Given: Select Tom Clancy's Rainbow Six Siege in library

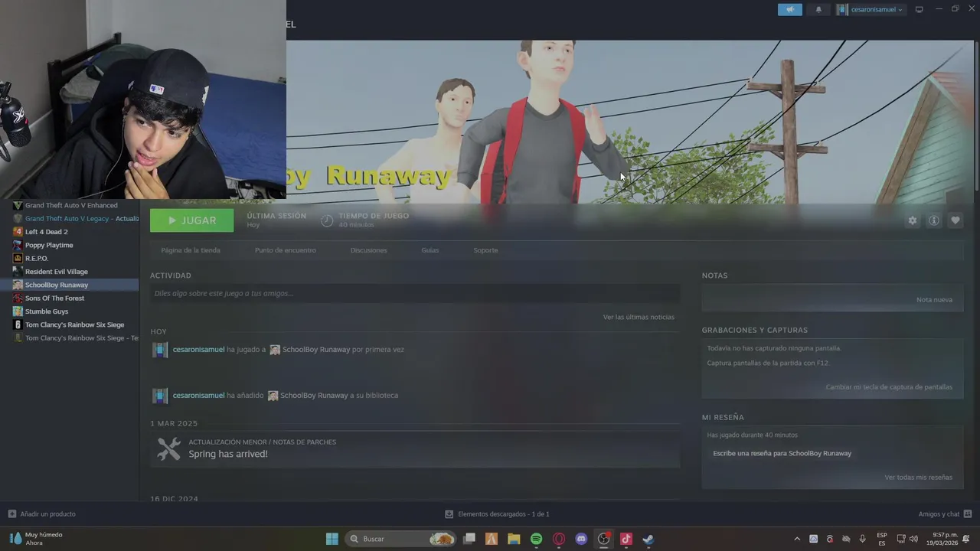Looking at the screenshot, I should (x=74, y=324).
